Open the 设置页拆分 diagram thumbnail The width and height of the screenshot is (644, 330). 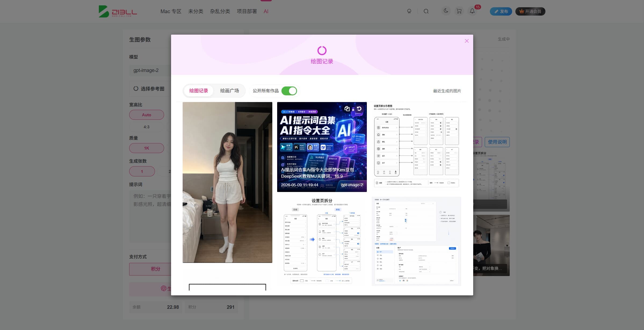322,241
